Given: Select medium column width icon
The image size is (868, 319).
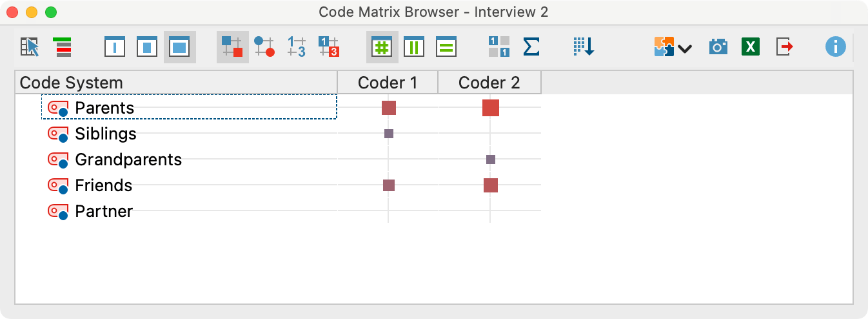Looking at the screenshot, I should (x=147, y=47).
